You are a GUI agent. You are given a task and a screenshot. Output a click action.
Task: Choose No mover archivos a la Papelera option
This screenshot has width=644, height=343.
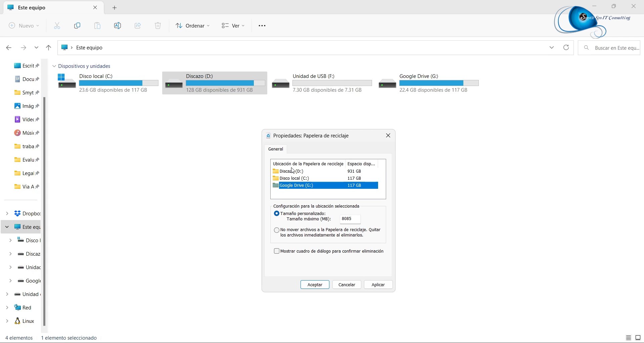[x=277, y=230]
